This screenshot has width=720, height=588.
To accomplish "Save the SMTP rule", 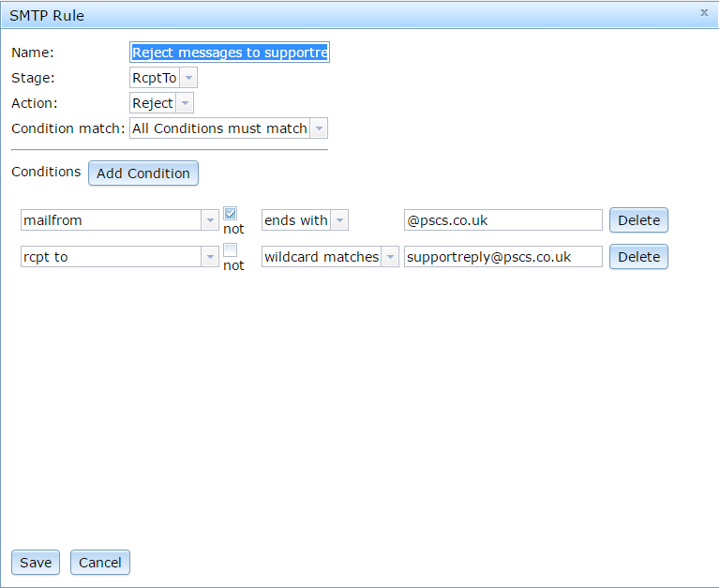I will click(36, 563).
